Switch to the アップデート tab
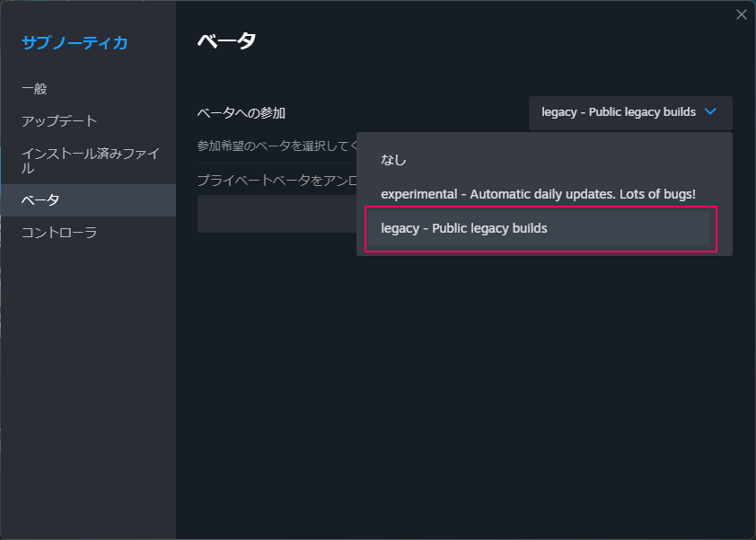The image size is (756, 540). [88, 120]
